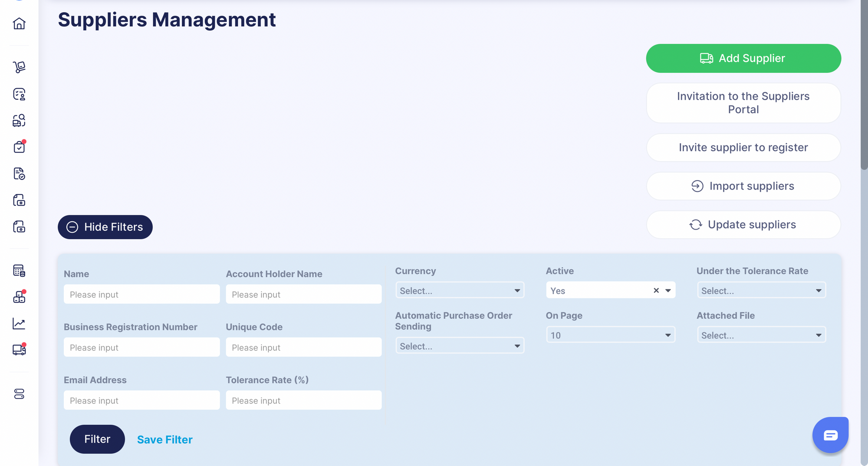Open the Home dashboard icon
This screenshot has height=466, width=868.
[x=19, y=23]
